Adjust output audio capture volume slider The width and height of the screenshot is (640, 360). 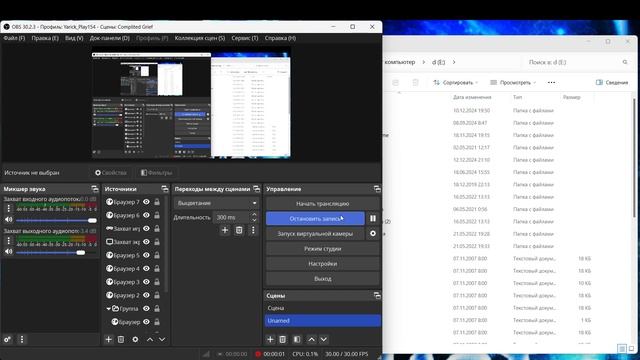click(56, 252)
